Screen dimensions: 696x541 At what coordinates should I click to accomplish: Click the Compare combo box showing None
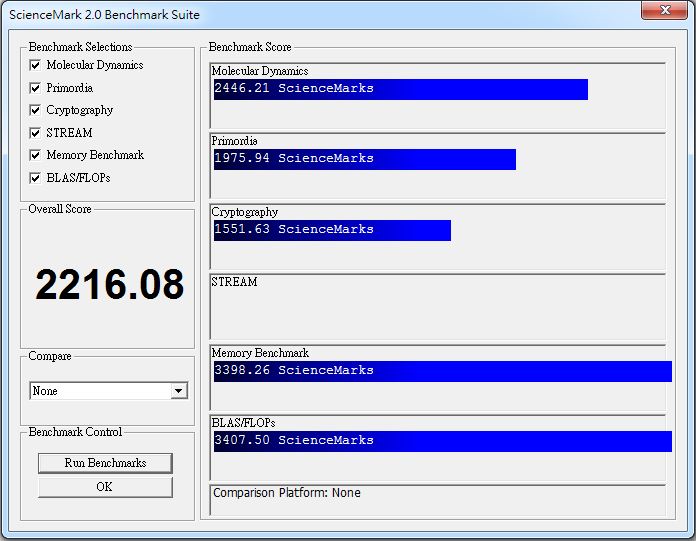tap(109, 391)
